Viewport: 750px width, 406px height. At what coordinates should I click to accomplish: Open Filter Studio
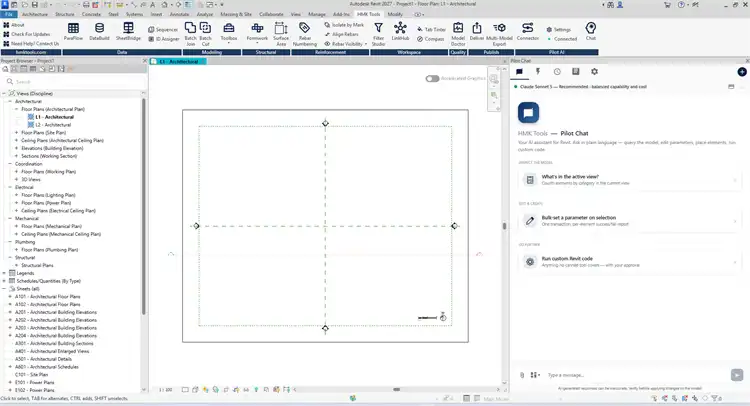pyautogui.click(x=378, y=33)
